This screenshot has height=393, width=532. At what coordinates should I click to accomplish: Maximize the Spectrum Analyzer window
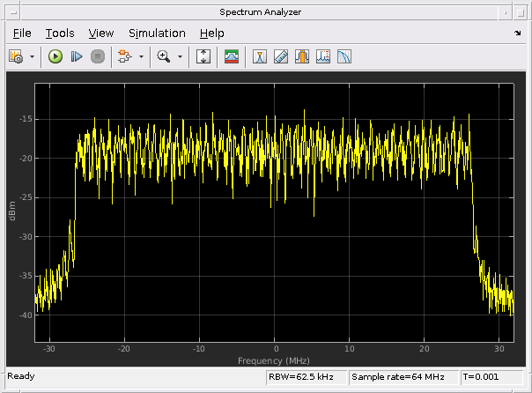(521, 12)
